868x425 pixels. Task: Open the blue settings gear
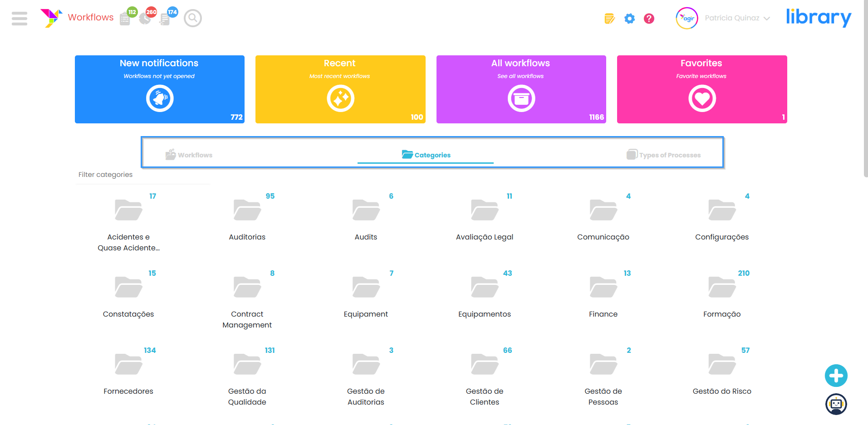click(629, 19)
